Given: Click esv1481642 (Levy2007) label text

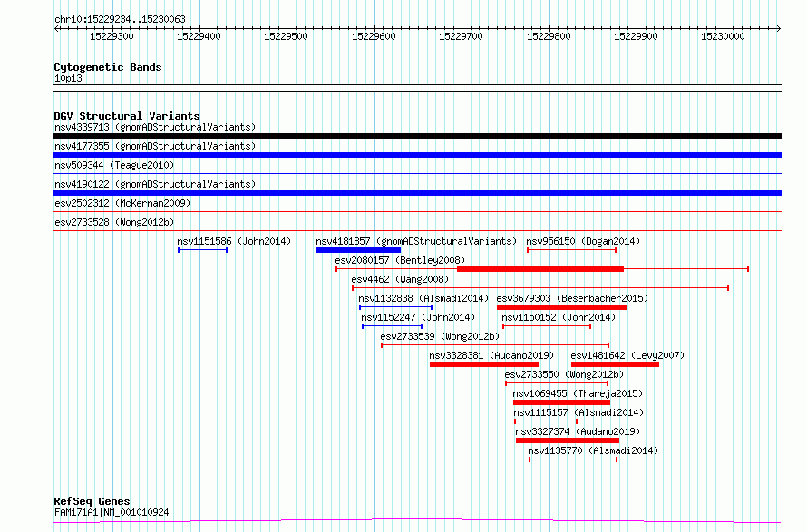Looking at the screenshot, I should point(627,355).
